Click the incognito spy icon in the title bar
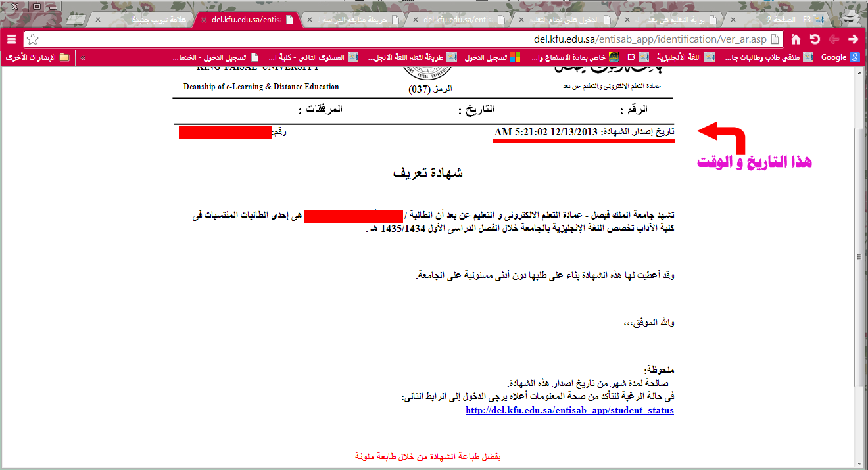The image size is (868, 470). (x=850, y=16)
